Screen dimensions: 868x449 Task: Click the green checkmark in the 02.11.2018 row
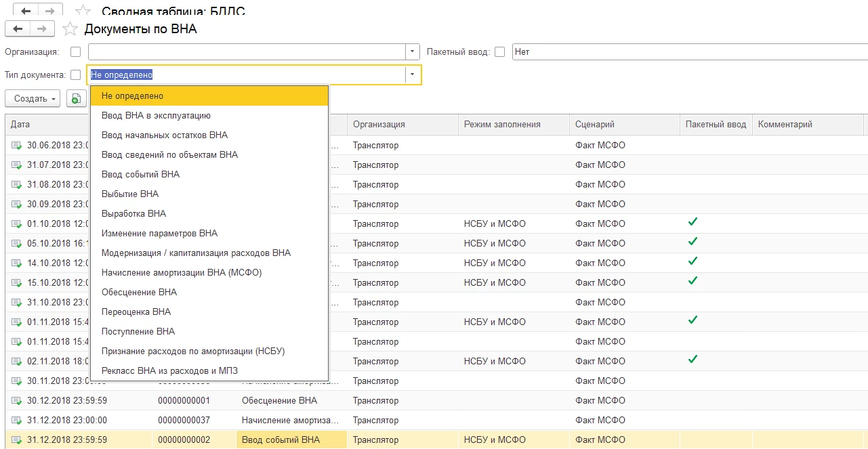coord(692,360)
